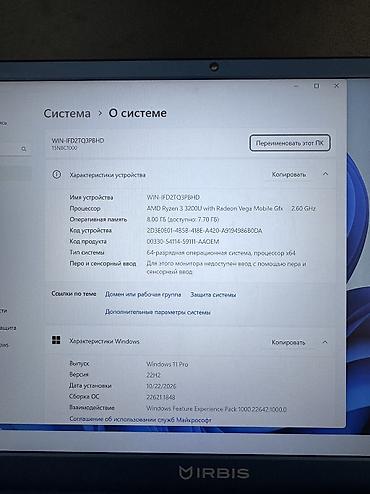The width and height of the screenshot is (370, 494).
Task: Click Переименовать этот ПК button
Action: click(290, 143)
